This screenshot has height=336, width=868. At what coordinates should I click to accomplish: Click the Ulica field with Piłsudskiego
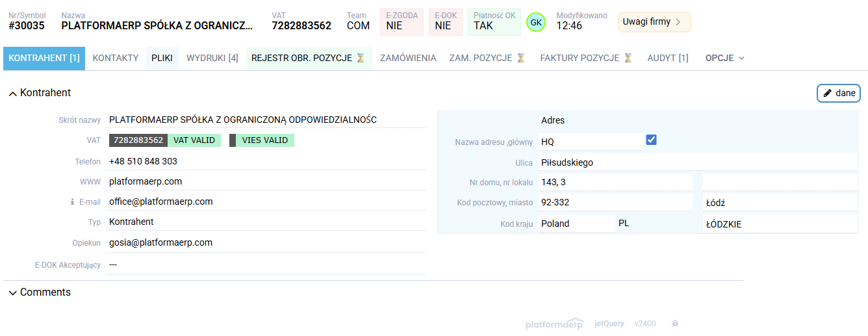695,162
